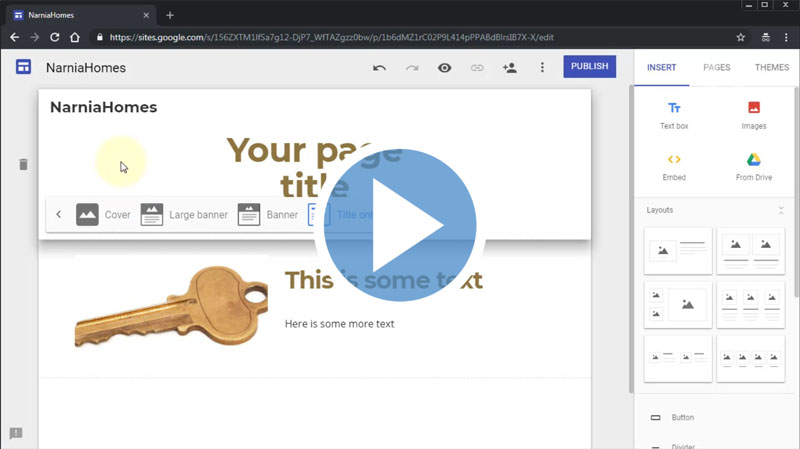Click the copy link icon
800x449 pixels.
477,68
